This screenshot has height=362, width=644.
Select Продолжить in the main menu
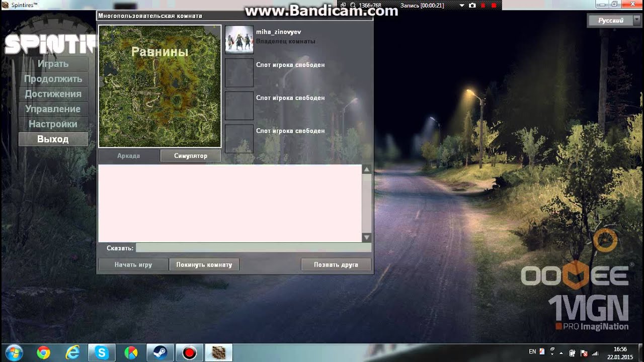point(53,79)
